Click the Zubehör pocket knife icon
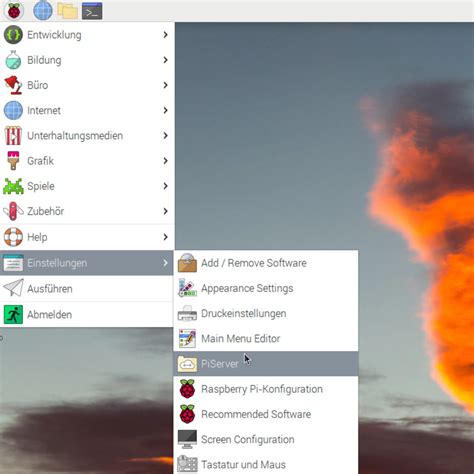The image size is (474, 474). click(13, 211)
